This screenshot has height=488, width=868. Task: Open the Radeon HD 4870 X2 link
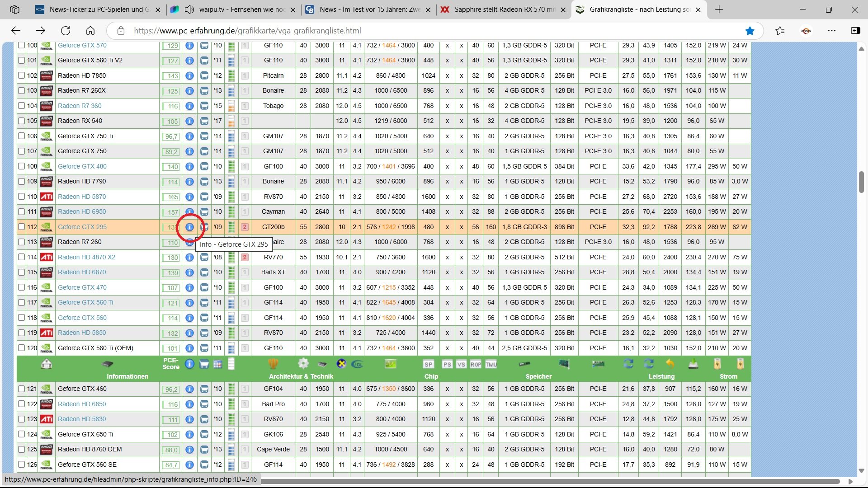(x=86, y=257)
